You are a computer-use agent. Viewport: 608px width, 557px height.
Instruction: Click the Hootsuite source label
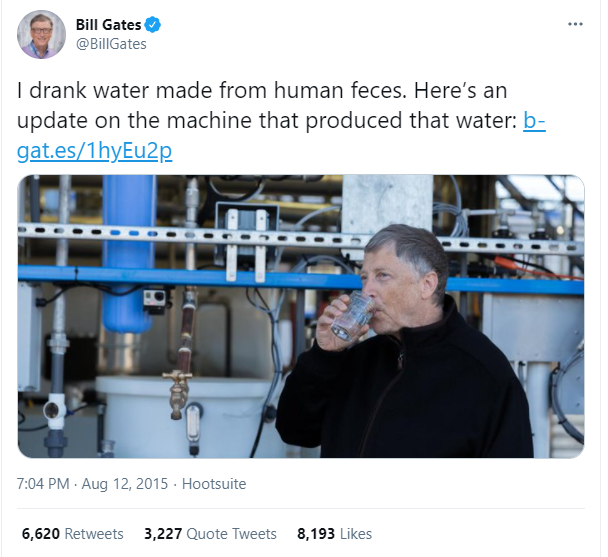pyautogui.click(x=213, y=484)
